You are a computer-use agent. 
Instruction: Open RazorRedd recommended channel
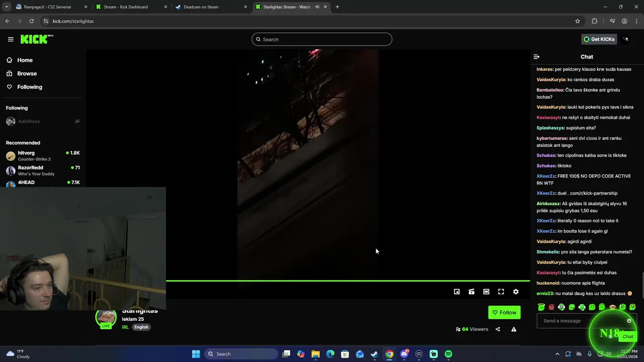pos(43,170)
